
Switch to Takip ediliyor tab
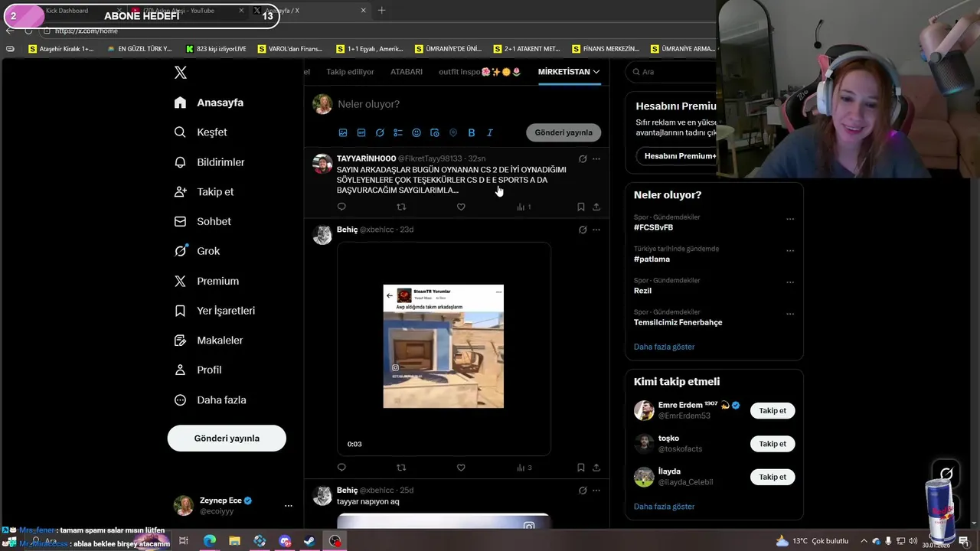tap(350, 72)
